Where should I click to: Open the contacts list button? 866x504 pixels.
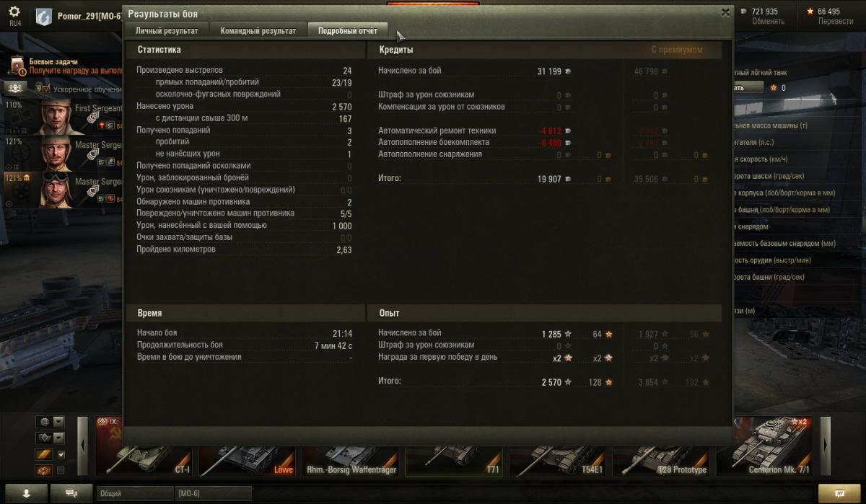25,493
